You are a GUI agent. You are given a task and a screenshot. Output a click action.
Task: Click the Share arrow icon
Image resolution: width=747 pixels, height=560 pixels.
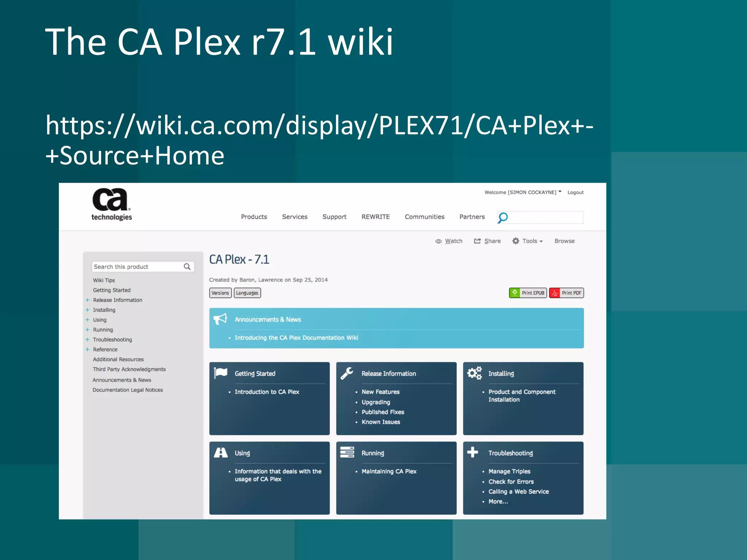coord(477,241)
